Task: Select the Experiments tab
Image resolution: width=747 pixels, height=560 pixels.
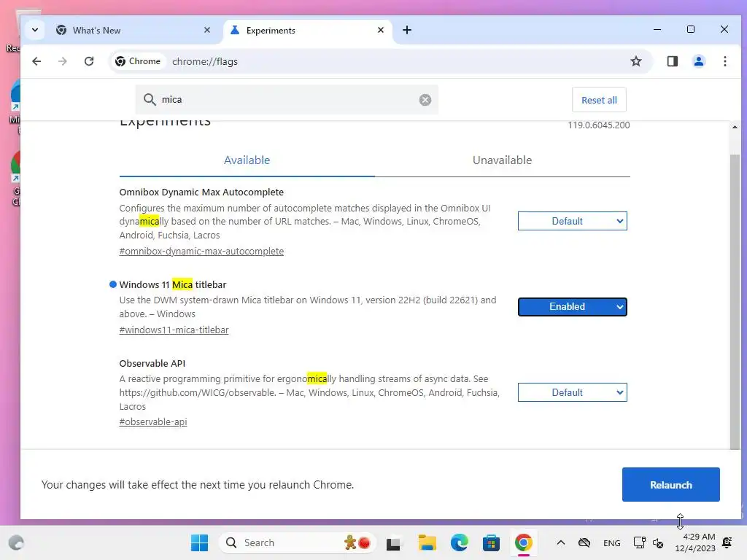Action: [307, 30]
